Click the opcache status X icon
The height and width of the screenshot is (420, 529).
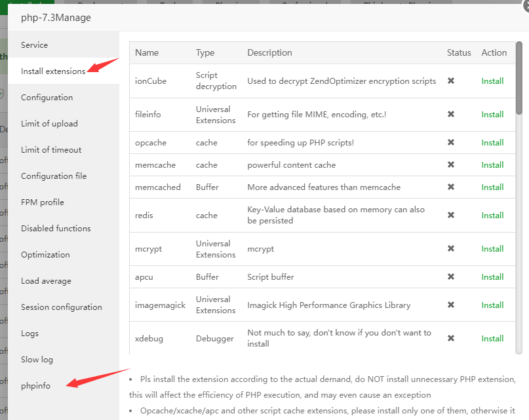pyautogui.click(x=451, y=142)
